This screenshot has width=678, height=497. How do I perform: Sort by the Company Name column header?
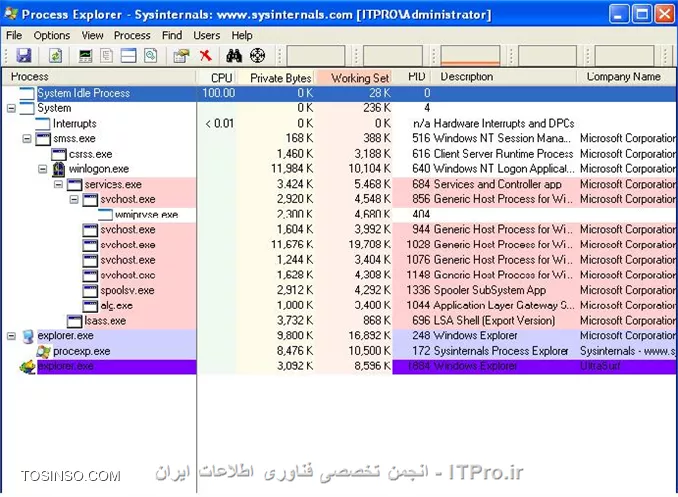pyautogui.click(x=627, y=77)
